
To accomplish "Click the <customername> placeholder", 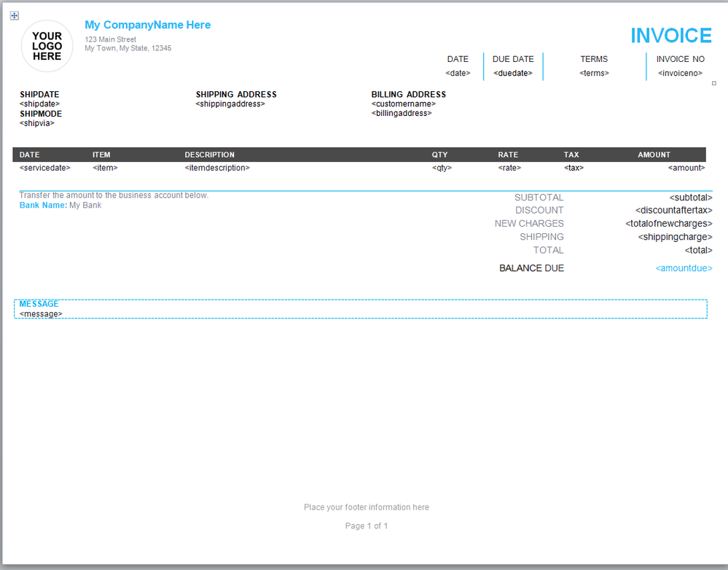I will pos(404,104).
